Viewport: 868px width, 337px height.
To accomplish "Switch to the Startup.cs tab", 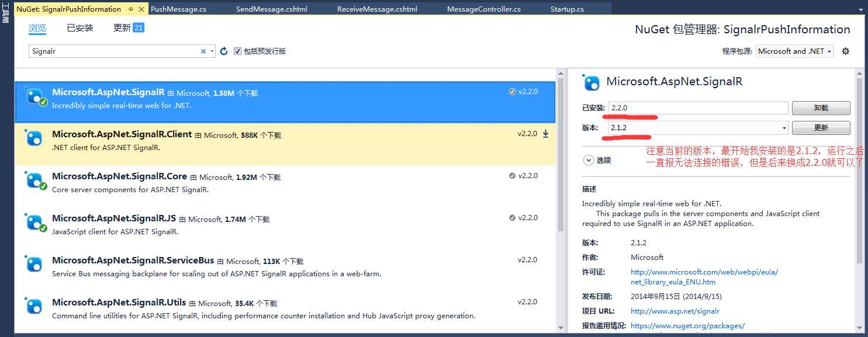I will coord(567,9).
